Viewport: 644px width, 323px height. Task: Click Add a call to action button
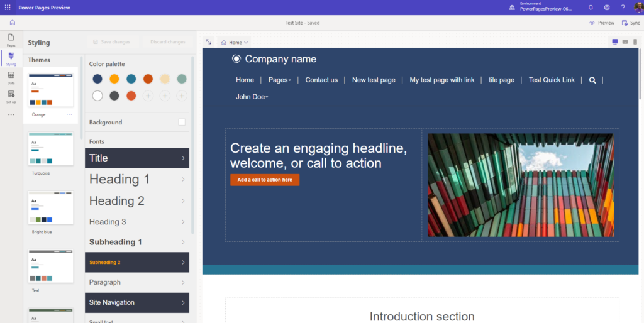click(x=265, y=180)
